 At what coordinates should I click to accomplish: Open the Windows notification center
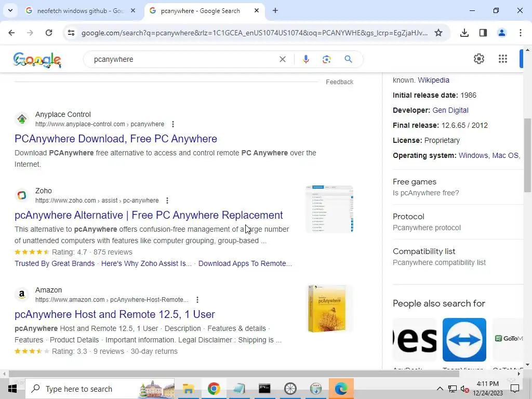pos(515,389)
